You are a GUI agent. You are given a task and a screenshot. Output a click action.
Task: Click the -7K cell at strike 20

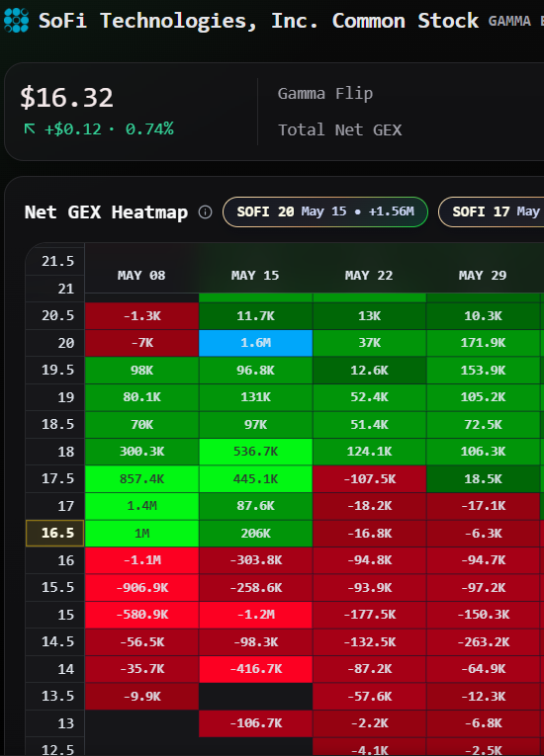click(x=141, y=343)
